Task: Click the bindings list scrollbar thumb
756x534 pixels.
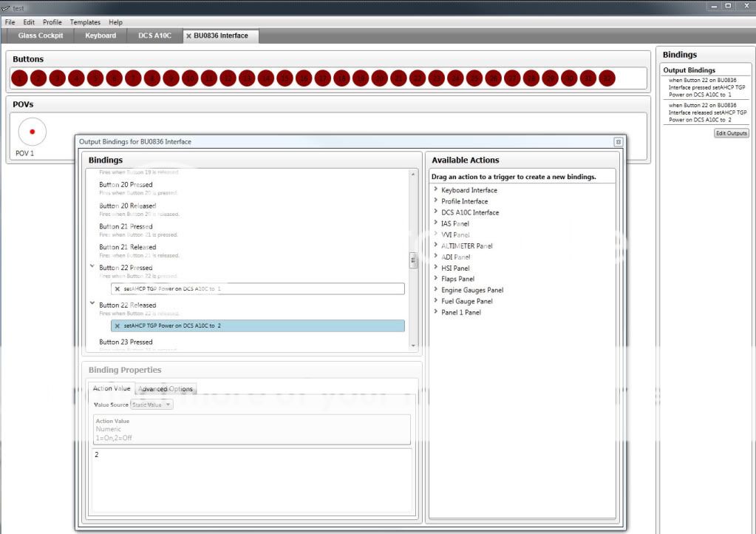Action: pos(413,260)
